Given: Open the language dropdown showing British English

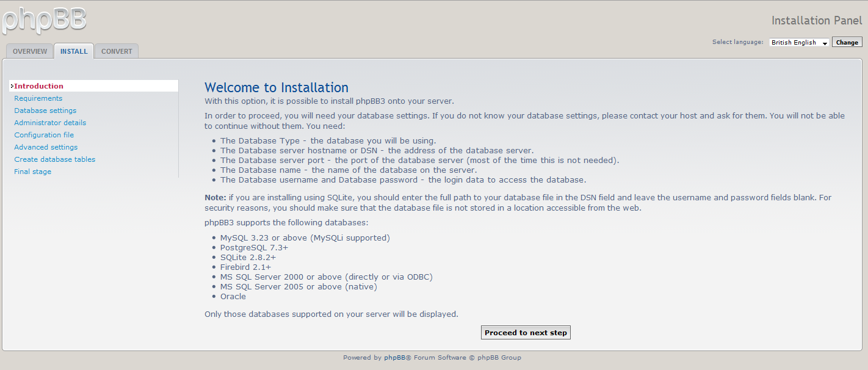Looking at the screenshot, I should pos(798,42).
